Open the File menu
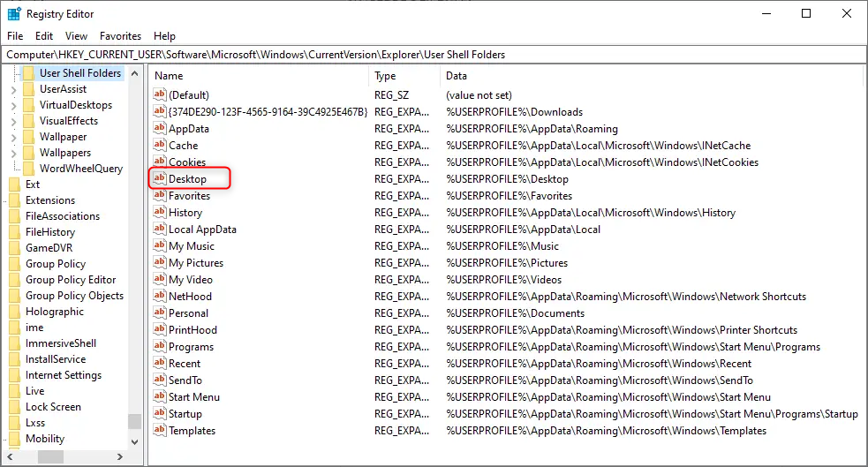The height and width of the screenshot is (467, 868). (15, 36)
